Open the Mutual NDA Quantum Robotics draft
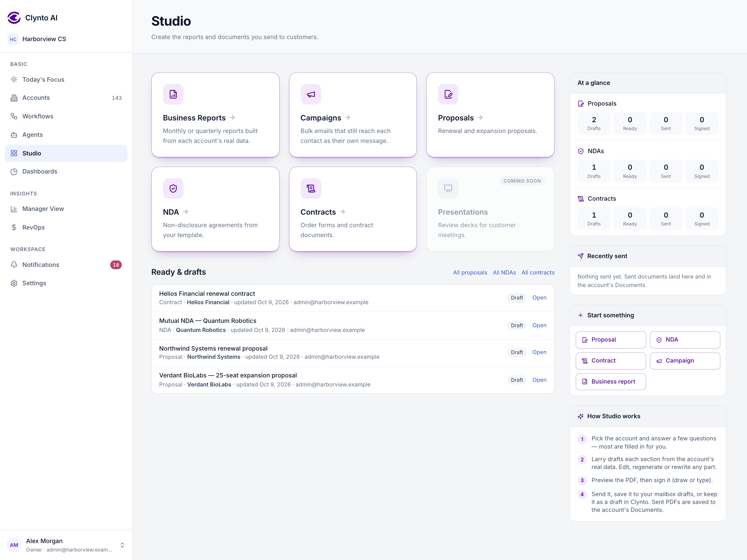This screenshot has height=560, width=747. (x=539, y=325)
